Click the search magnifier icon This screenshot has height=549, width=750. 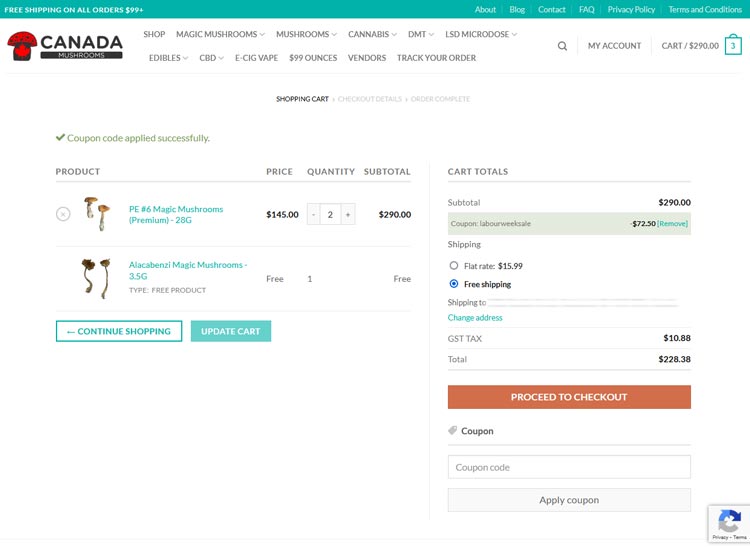coord(562,46)
